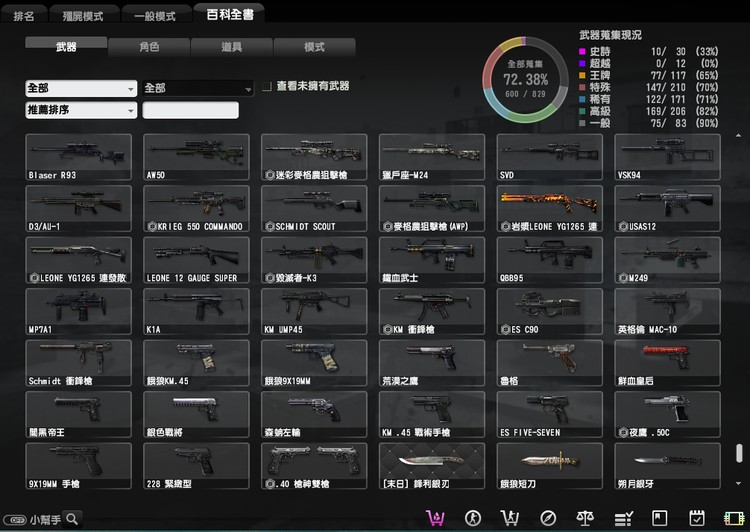Screen dimensions: 750x532
Task: Open the 鮮血皇后 red pistol card
Action: 667,363
